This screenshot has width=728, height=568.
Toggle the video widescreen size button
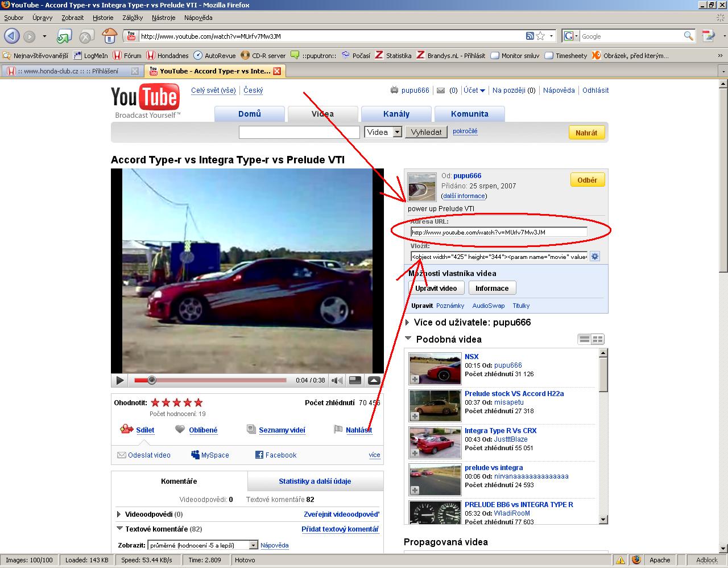tap(355, 381)
